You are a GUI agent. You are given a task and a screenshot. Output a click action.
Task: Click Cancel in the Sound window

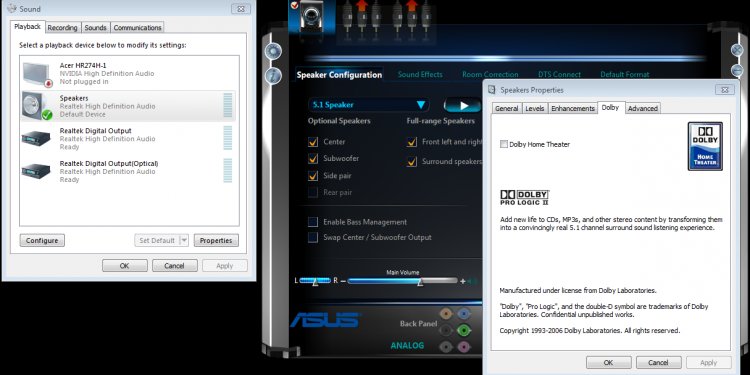pos(175,266)
